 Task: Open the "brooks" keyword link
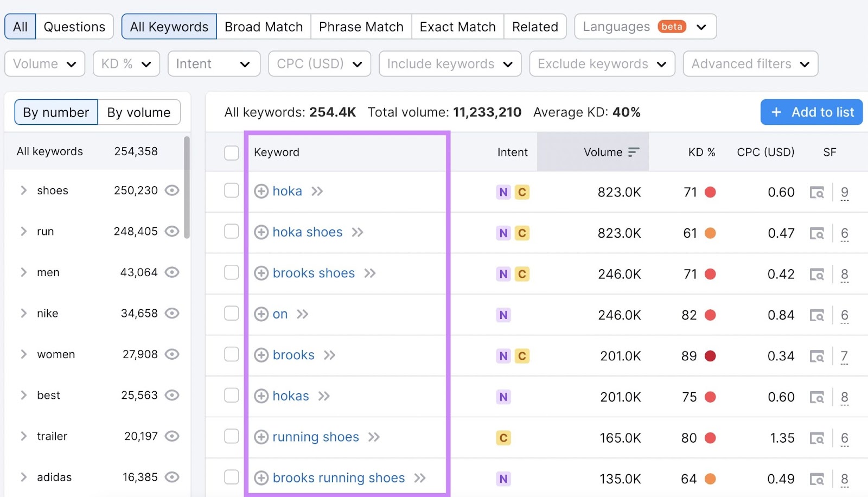tap(293, 355)
